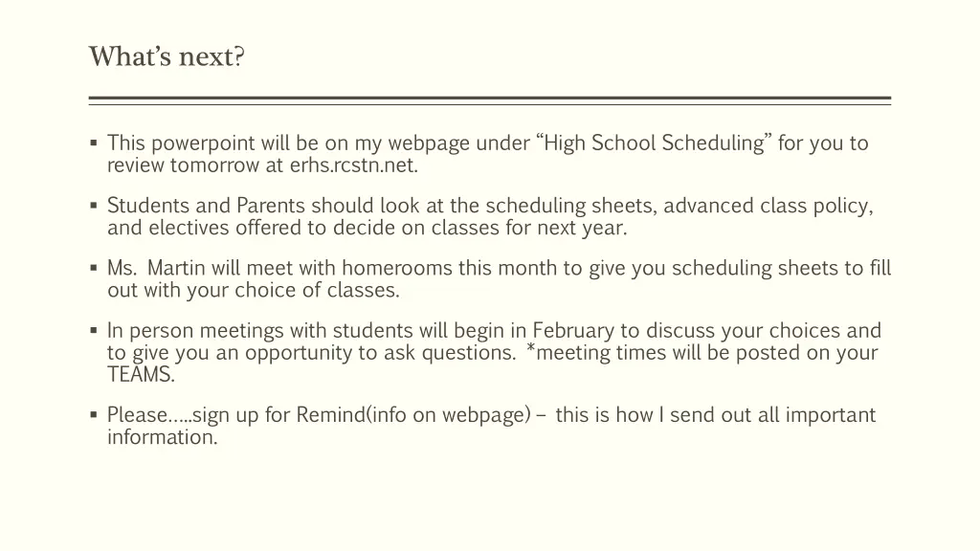
Task: Click the erhs.rcstn.net web address
Action: (354, 165)
